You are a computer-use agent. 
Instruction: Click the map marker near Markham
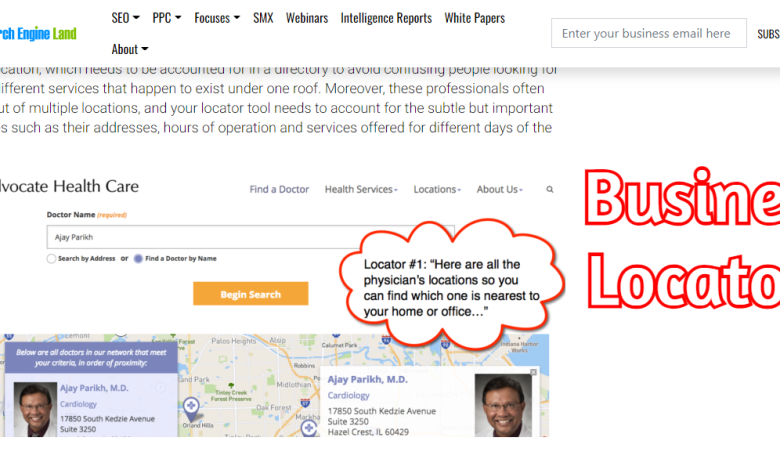tap(309, 429)
